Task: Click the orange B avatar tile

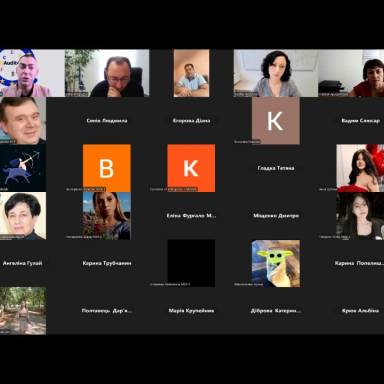Action: tap(107, 168)
